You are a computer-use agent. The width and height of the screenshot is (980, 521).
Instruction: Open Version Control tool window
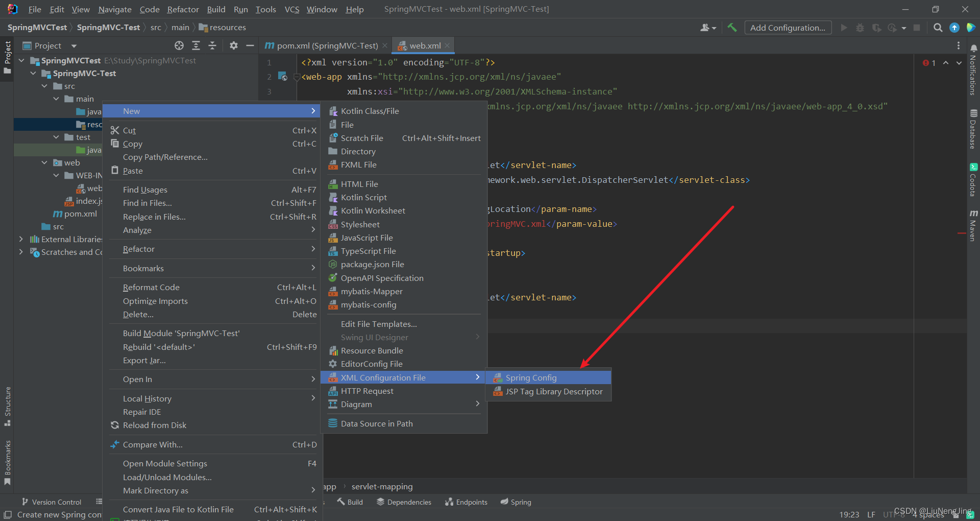(x=51, y=502)
